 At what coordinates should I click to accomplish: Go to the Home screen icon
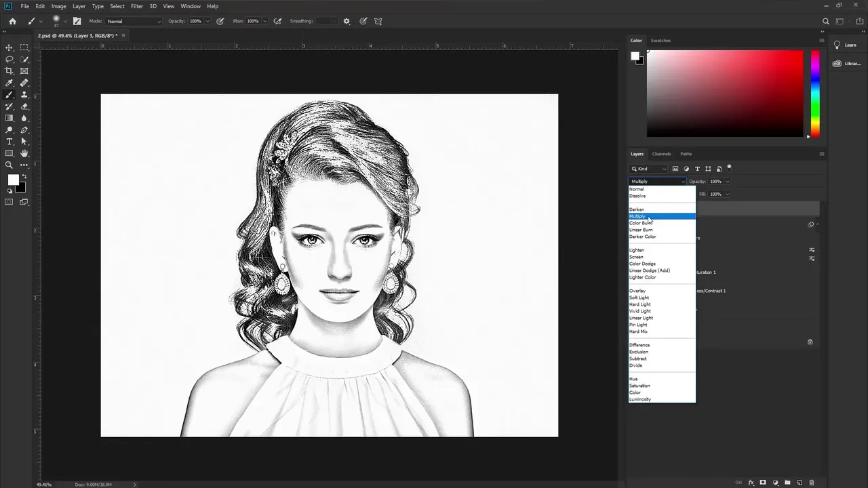coord(12,21)
